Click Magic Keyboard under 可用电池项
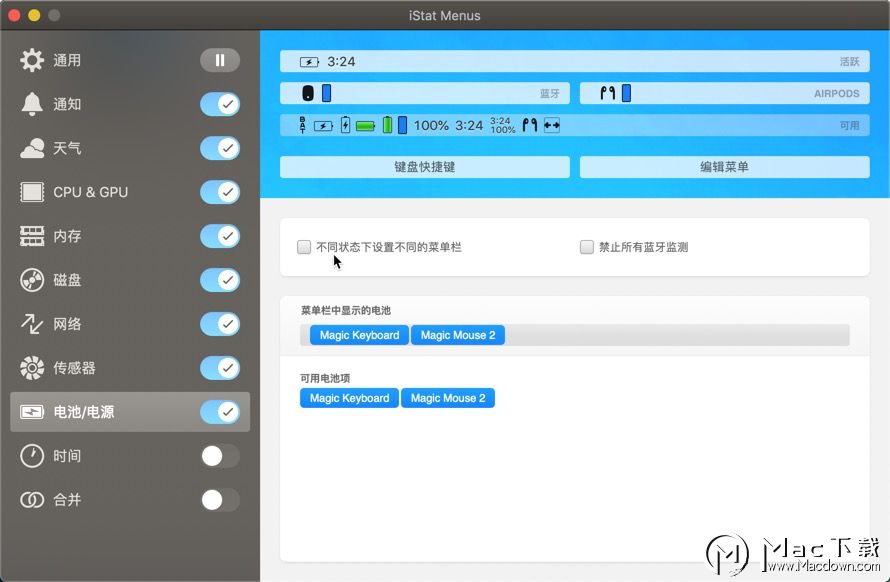 (349, 398)
